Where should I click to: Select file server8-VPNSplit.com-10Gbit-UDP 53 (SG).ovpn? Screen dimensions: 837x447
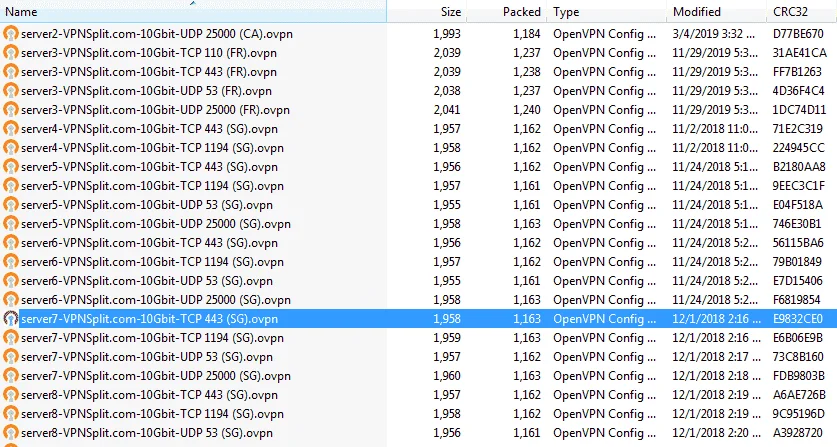click(x=147, y=433)
